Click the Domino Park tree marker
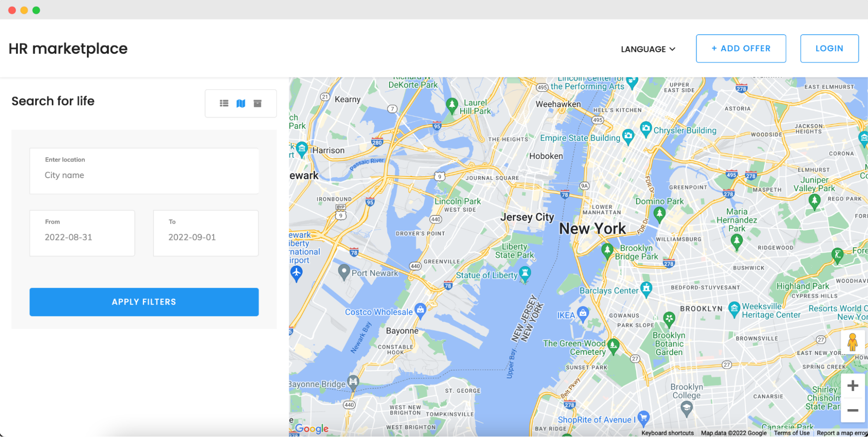Viewport: 868px width, 437px height. pyautogui.click(x=660, y=214)
